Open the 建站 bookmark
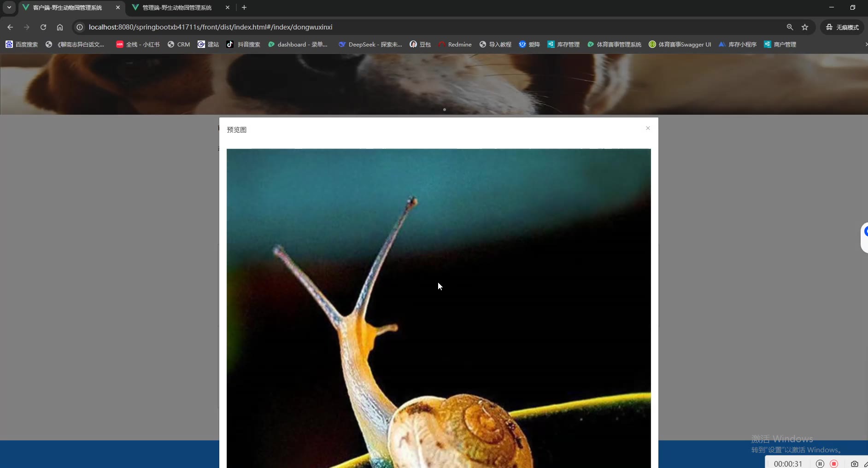The width and height of the screenshot is (868, 468). tap(208, 44)
